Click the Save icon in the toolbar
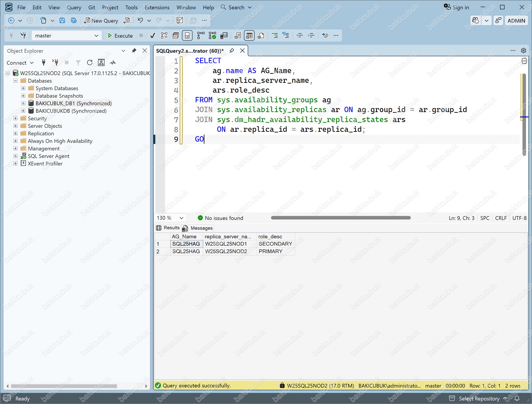This screenshot has height=404, width=532. pyautogui.click(x=62, y=21)
